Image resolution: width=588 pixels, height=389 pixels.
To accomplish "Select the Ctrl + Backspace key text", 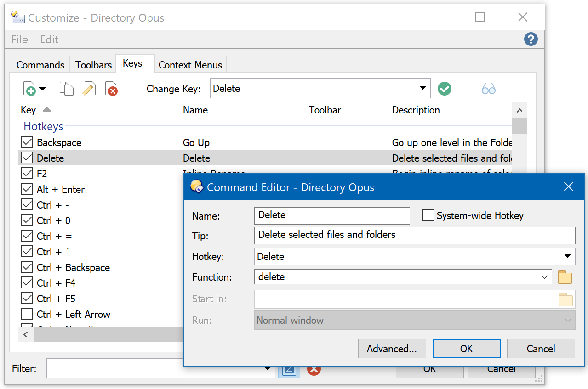I will point(73,267).
